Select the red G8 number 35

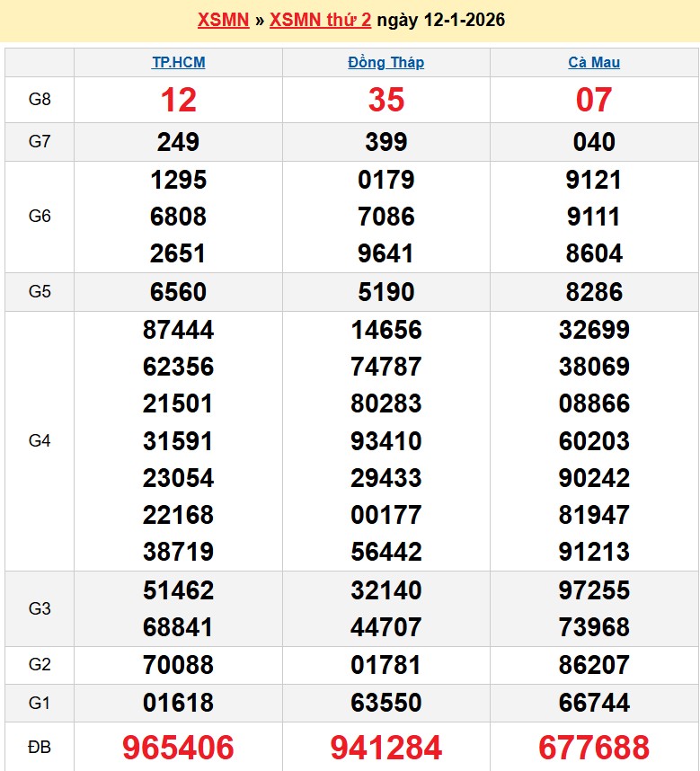(x=386, y=100)
